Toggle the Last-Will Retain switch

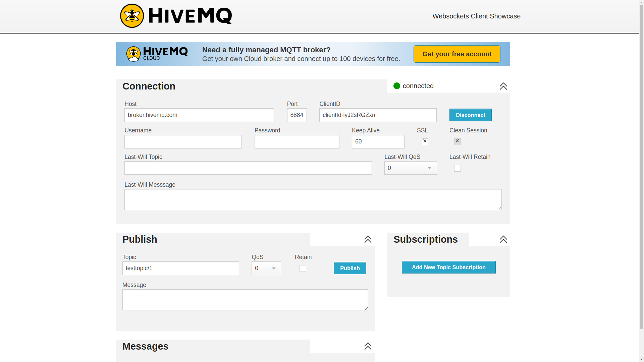tap(458, 168)
